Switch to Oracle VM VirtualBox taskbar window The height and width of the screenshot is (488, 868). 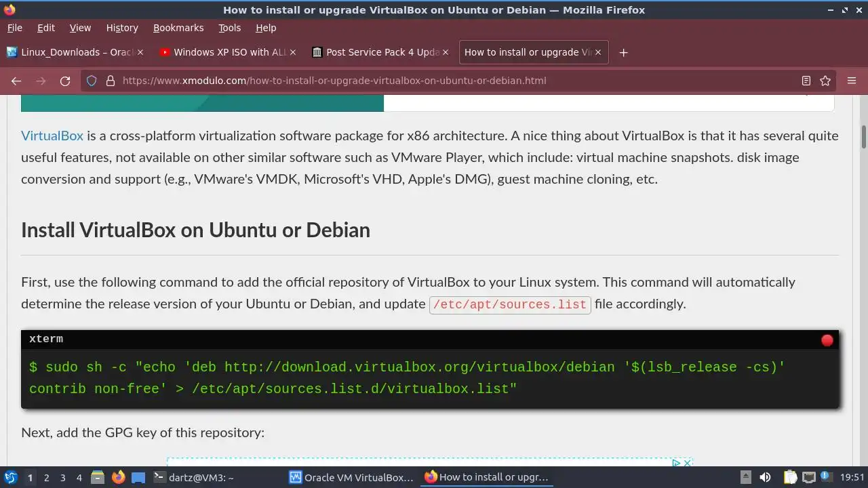click(x=352, y=477)
